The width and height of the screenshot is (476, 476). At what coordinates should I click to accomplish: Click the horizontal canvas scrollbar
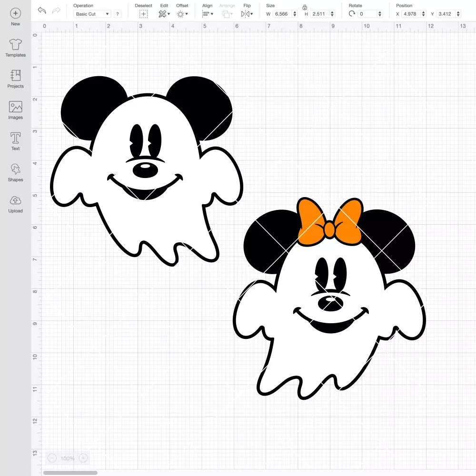70,473
